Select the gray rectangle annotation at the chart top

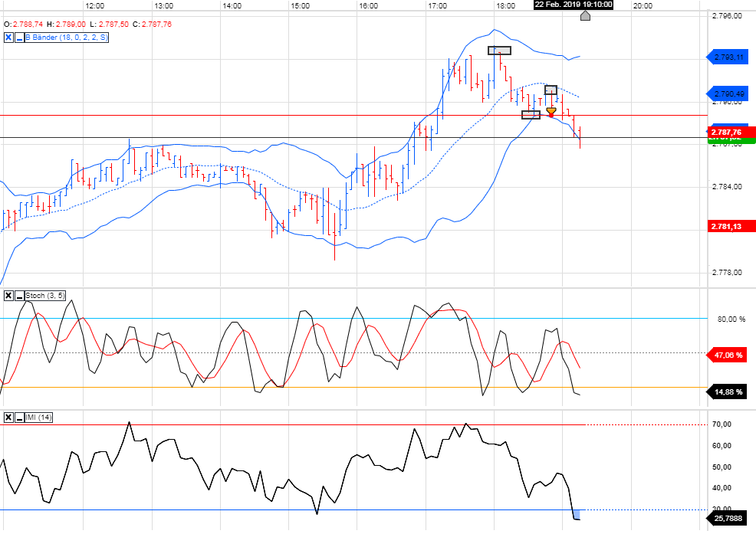[x=498, y=51]
